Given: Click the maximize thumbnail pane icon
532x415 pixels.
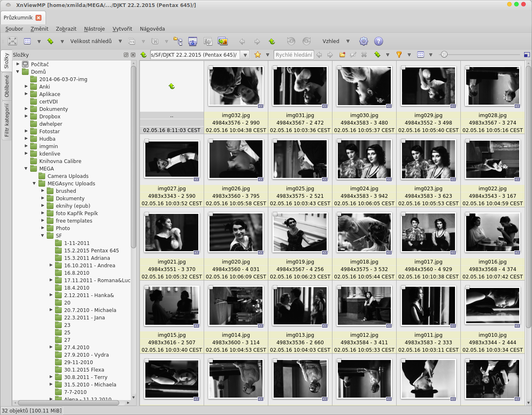Looking at the screenshot, I should click(527, 55).
